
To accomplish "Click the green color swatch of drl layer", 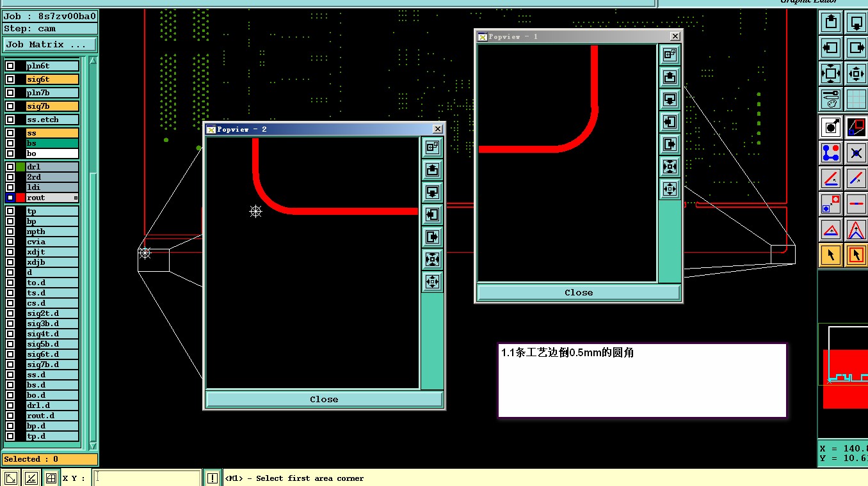I will click(20, 167).
